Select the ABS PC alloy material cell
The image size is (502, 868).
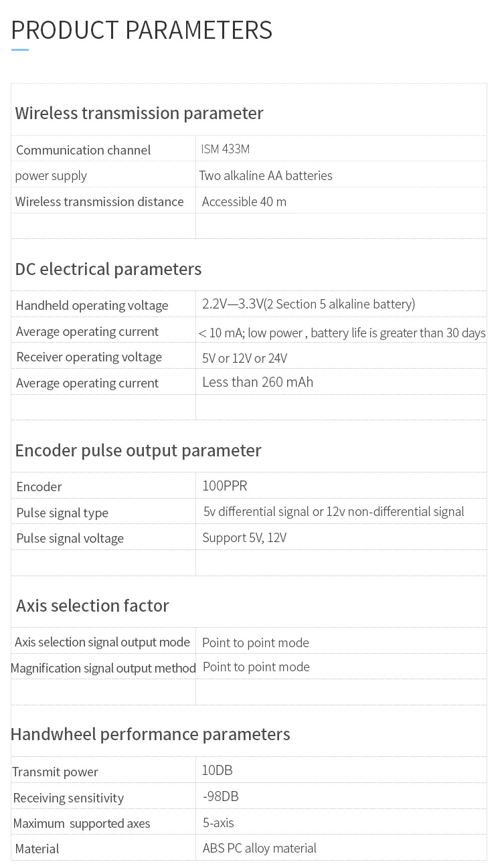[260, 848]
